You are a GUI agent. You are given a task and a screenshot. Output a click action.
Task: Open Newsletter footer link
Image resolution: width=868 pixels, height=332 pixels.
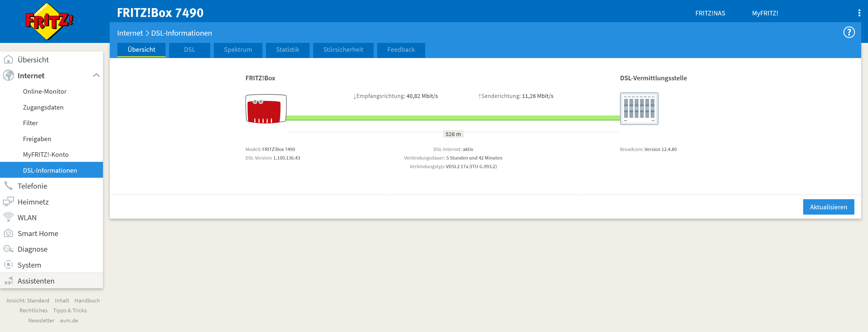pyautogui.click(x=41, y=321)
